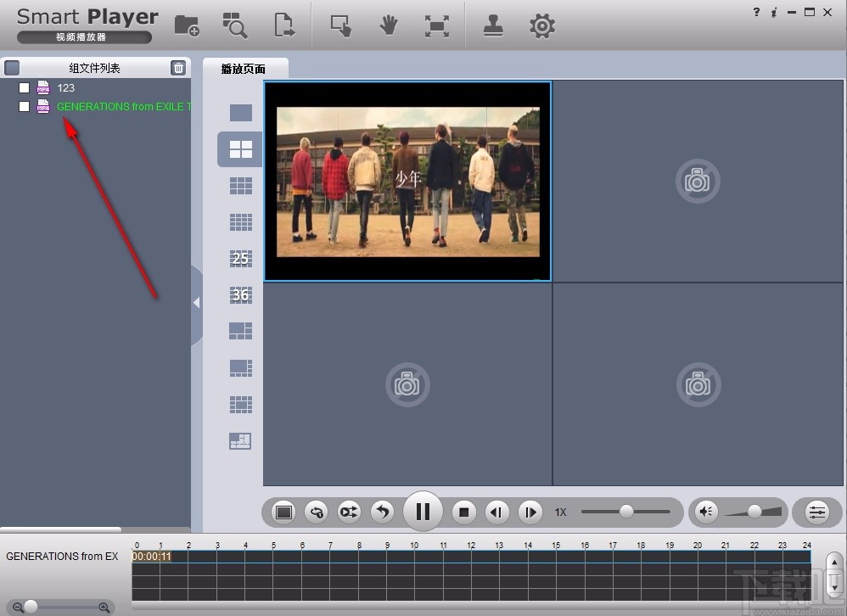Image resolution: width=847 pixels, height=616 pixels.
Task: Select the four-window split layout
Action: [241, 149]
